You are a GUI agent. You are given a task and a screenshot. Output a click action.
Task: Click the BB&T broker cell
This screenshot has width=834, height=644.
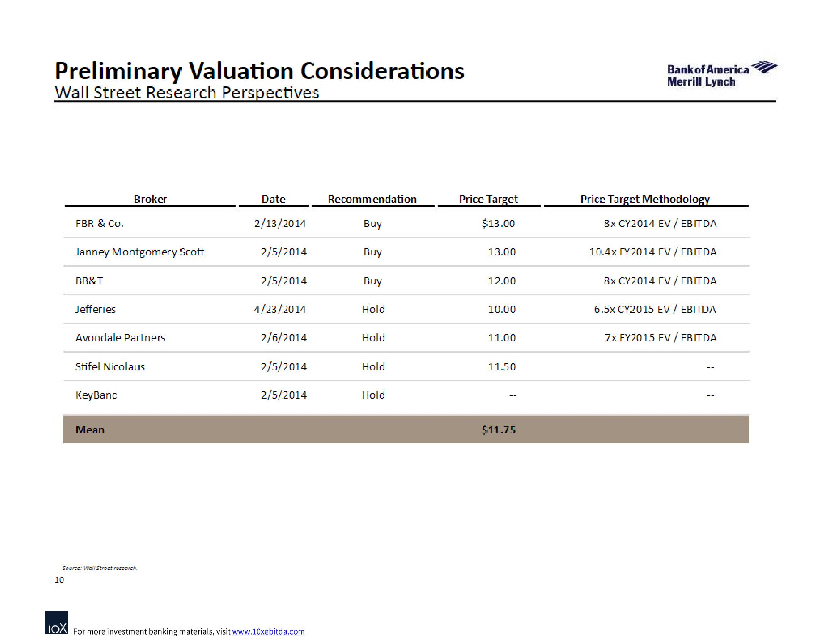[89, 281]
